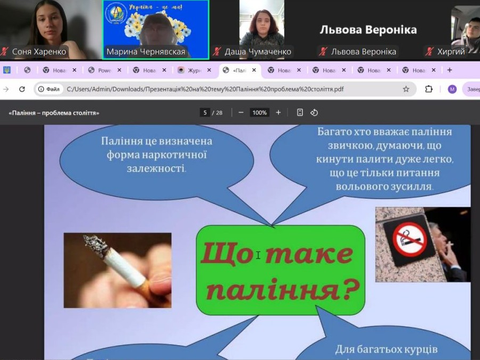Image resolution: width=480 pixels, height=360 pixels.
Task: Click the browser forward arrow
Action: (6, 89)
